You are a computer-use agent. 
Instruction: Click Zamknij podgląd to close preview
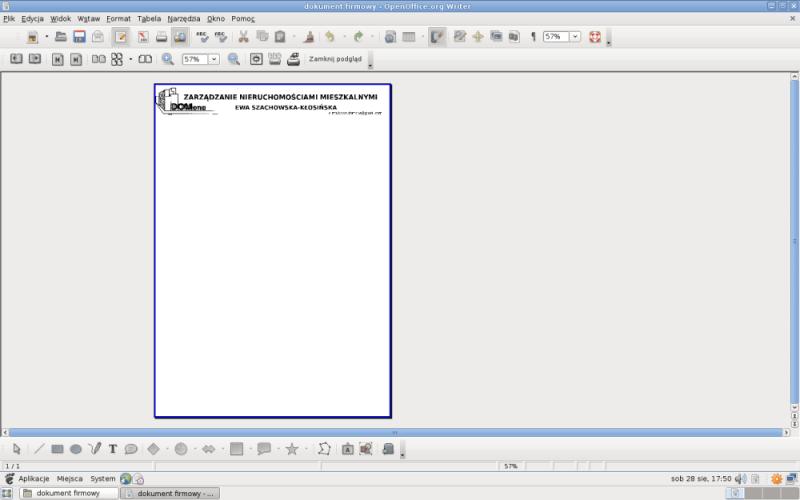[x=336, y=59]
